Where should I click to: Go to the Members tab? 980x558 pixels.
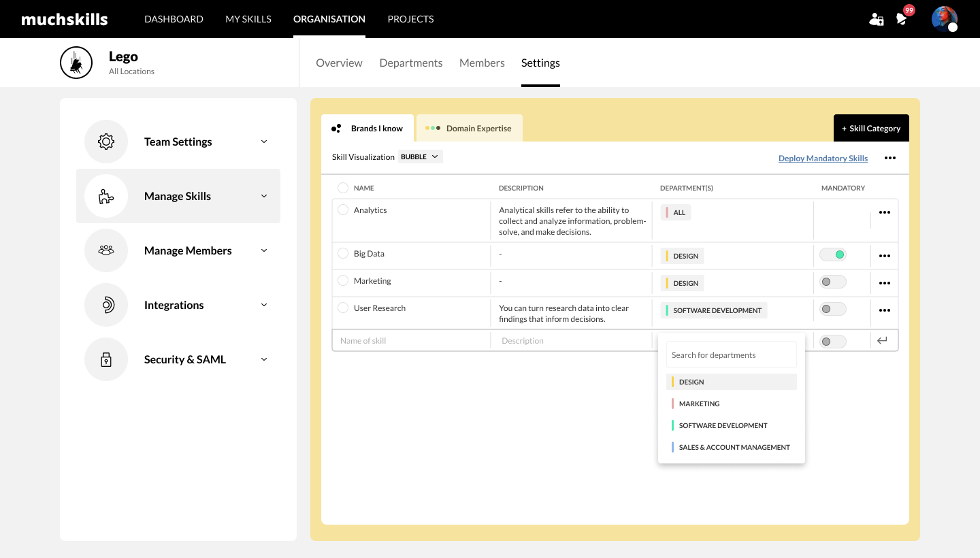point(482,63)
